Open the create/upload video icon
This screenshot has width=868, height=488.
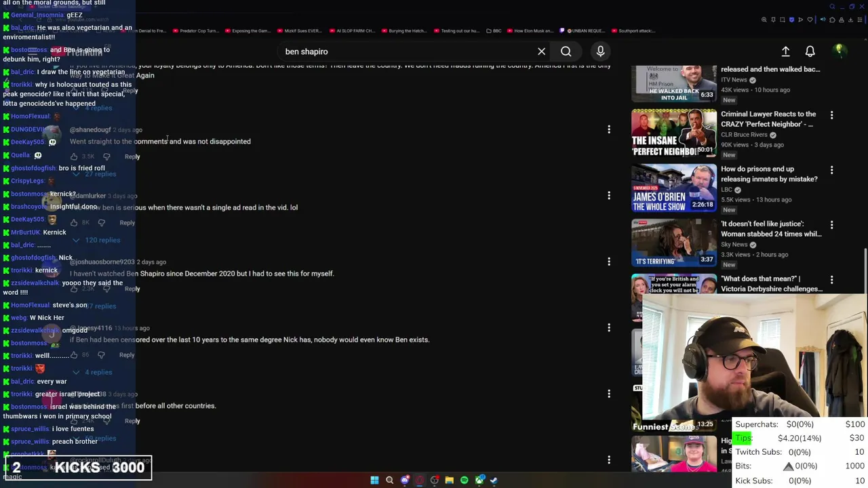point(785,52)
